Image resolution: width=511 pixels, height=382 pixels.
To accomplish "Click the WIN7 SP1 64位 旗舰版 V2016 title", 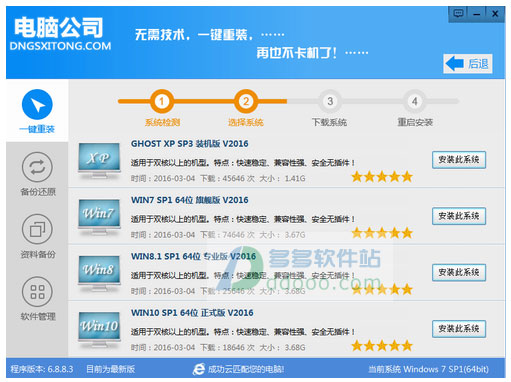I will pyautogui.click(x=189, y=200).
